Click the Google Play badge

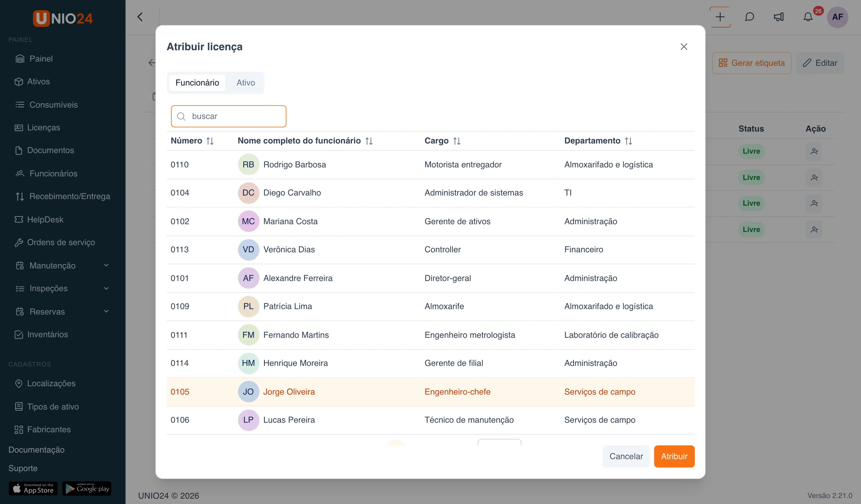coord(86,488)
